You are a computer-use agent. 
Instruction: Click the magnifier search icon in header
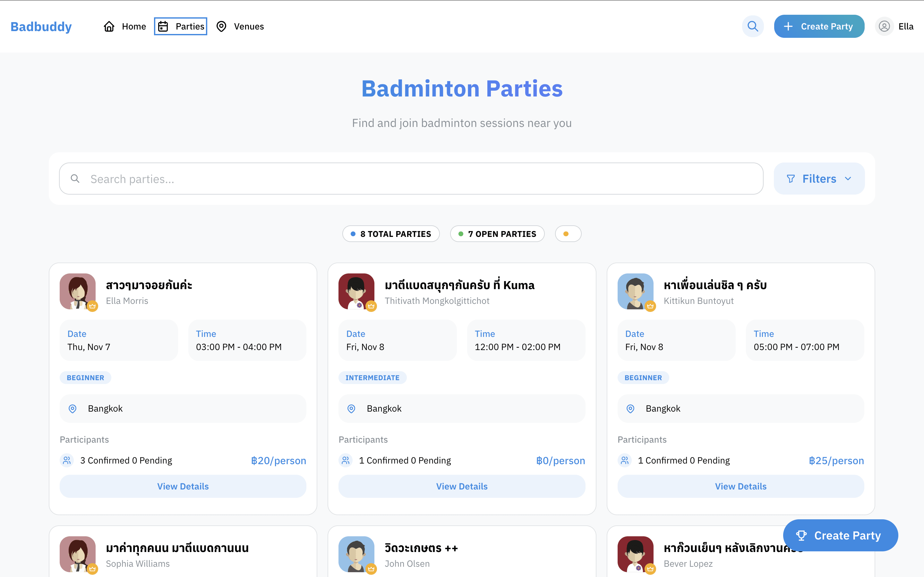click(753, 26)
